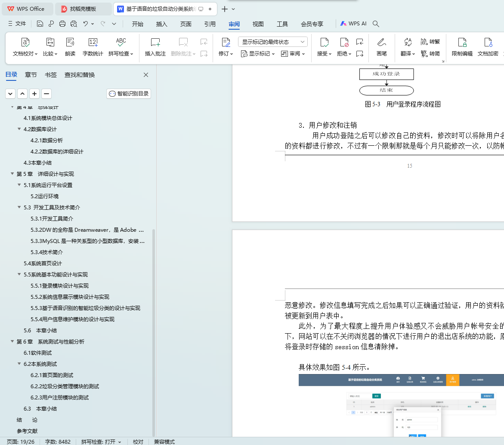The width and height of the screenshot is (504, 445).
Task: Open the quick access toolbar customize chevron
Action: click(x=114, y=24)
